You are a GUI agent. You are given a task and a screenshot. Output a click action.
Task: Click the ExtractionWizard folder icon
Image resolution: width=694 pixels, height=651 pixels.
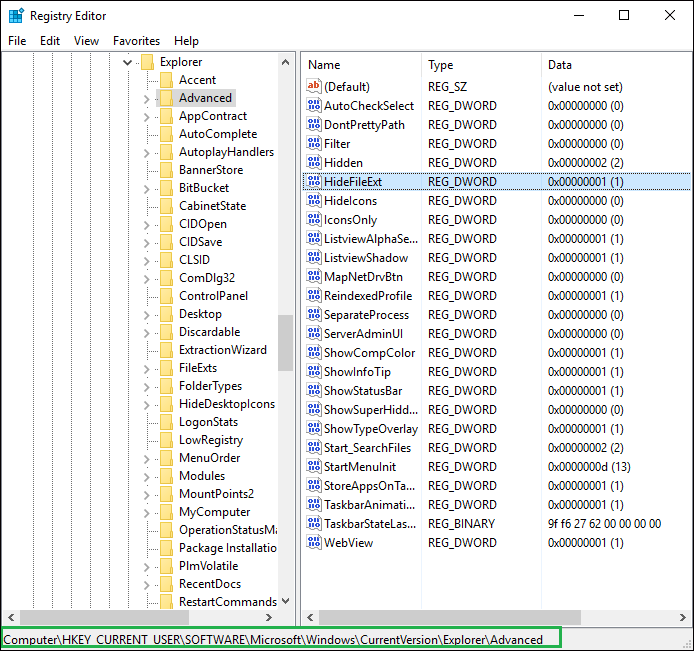pyautogui.click(x=166, y=350)
